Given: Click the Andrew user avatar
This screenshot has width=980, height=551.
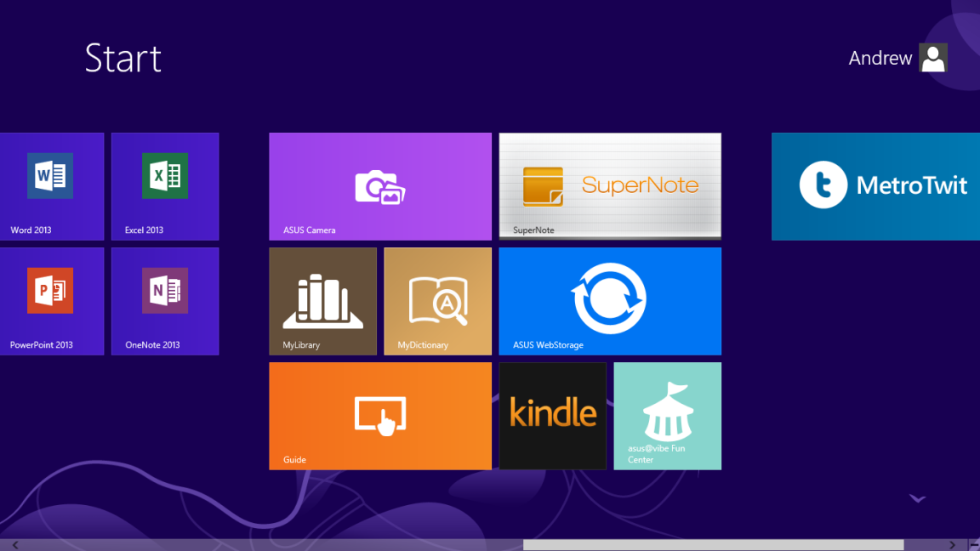Looking at the screenshot, I should [x=933, y=58].
